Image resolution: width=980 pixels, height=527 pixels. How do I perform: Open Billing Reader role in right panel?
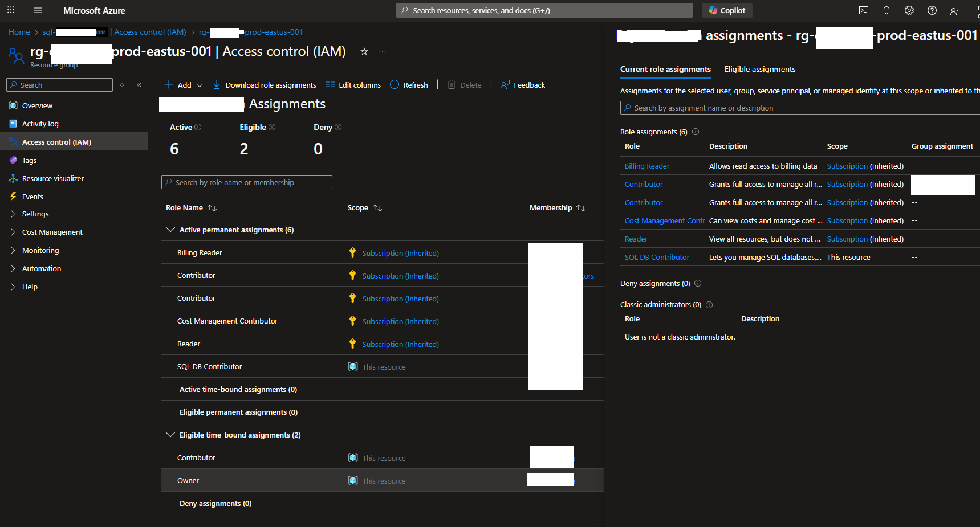647,166
